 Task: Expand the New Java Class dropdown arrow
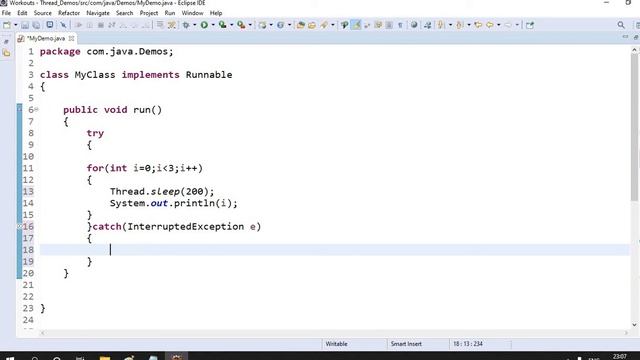point(289,25)
